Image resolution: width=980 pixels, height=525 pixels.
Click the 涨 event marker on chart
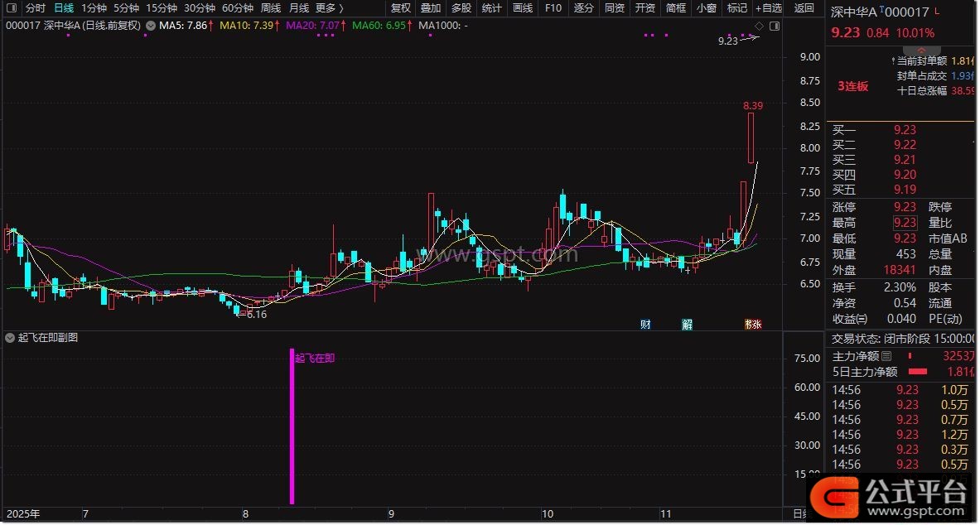point(753,325)
